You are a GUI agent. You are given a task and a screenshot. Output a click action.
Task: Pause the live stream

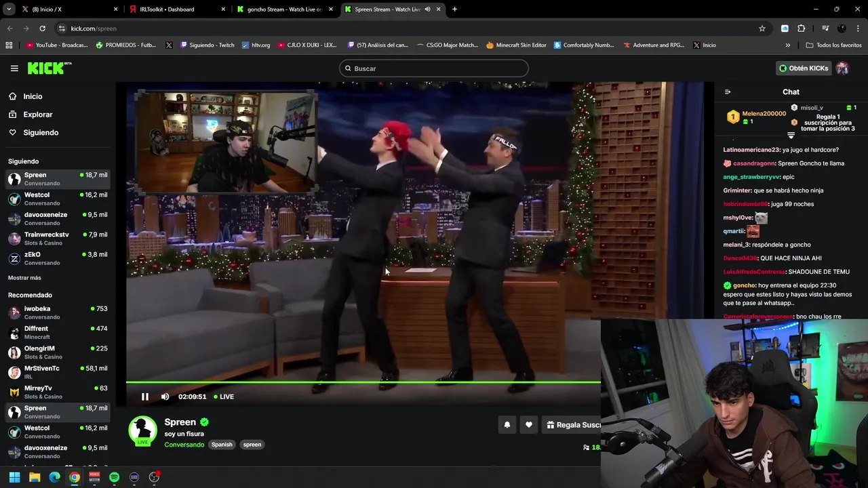pyautogui.click(x=144, y=396)
